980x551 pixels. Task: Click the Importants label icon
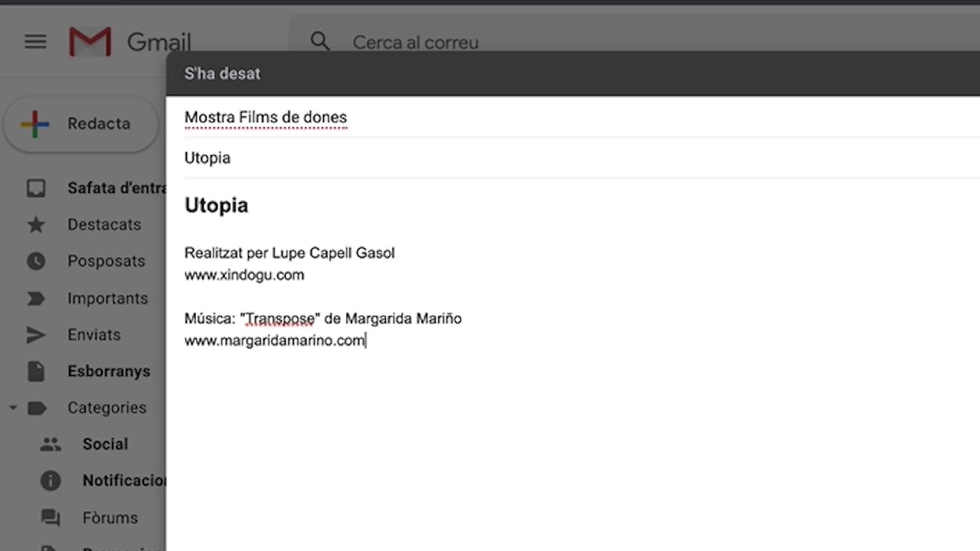click(36, 298)
